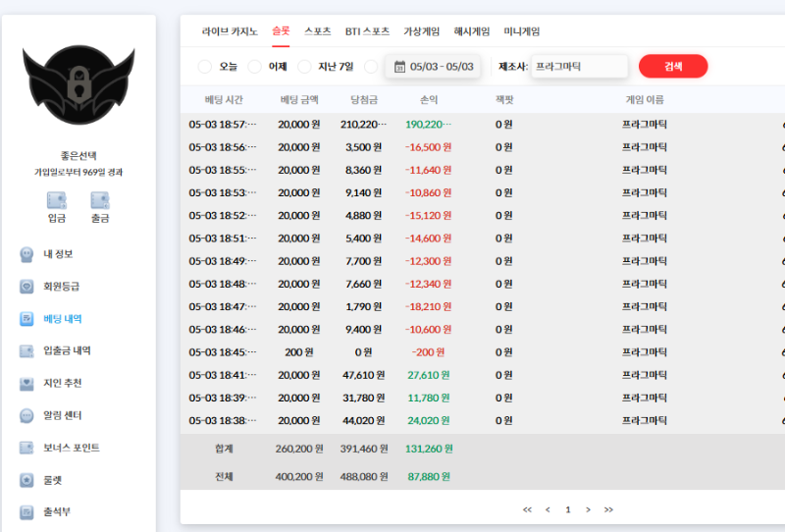
Task: Click the 손익 column header
Action: (429, 100)
